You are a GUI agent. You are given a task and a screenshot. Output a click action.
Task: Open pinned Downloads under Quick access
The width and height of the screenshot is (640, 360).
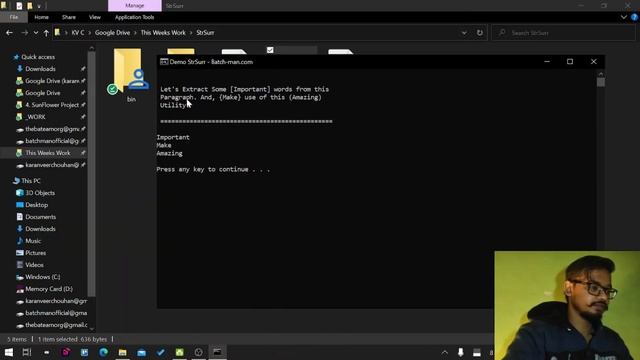tap(40, 69)
